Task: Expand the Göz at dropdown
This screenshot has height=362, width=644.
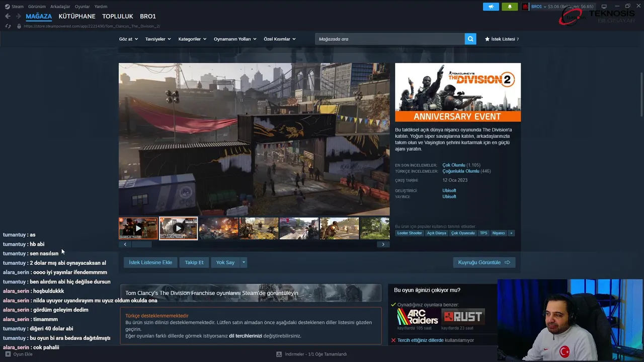Action: (128, 39)
